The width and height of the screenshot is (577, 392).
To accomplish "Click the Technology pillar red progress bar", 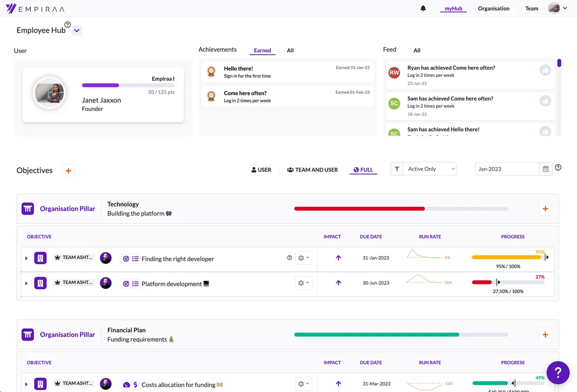I will tap(401, 209).
